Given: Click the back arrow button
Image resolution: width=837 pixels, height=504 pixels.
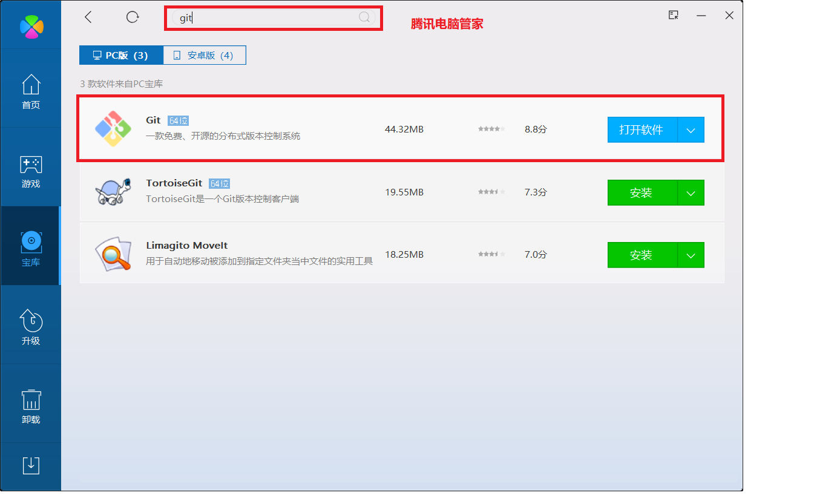Looking at the screenshot, I should [x=88, y=17].
